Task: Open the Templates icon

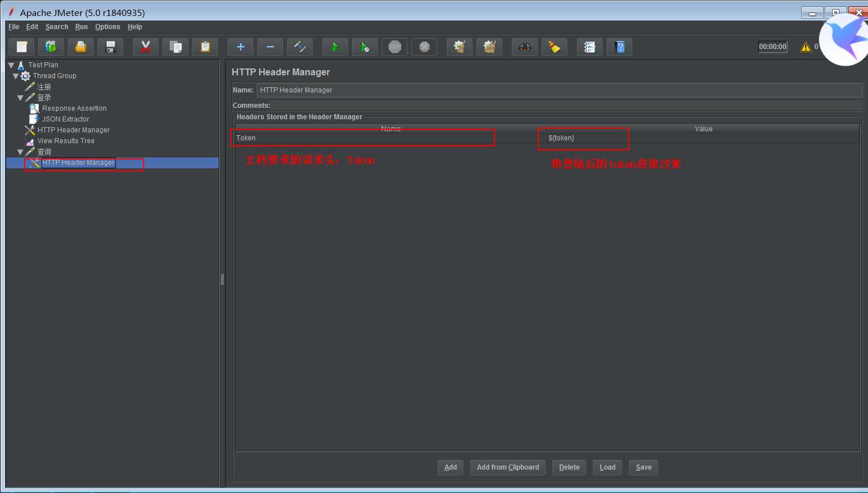Action: [51, 47]
